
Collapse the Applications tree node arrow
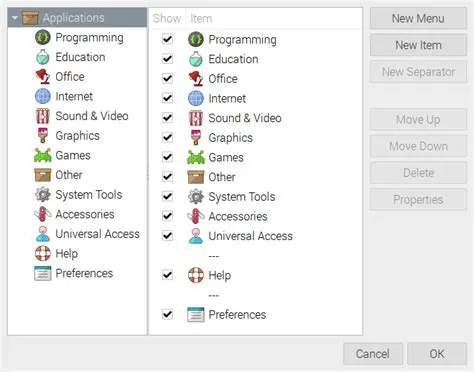coord(15,17)
